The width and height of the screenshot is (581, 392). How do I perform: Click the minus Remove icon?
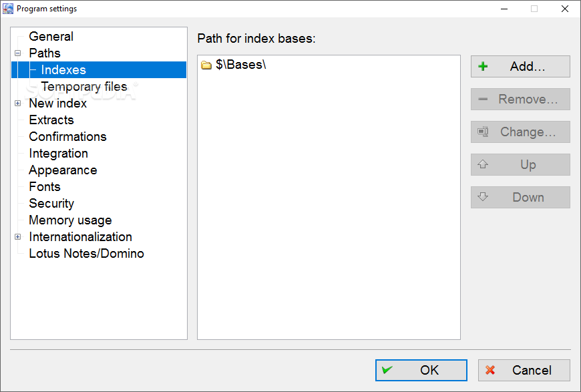[x=482, y=99]
